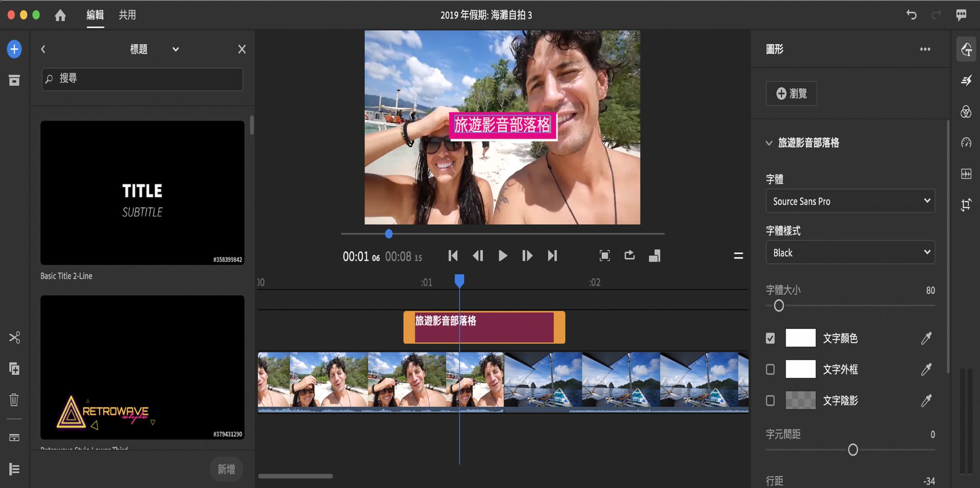
Task: Open the Color panel icon
Action: coord(966,111)
